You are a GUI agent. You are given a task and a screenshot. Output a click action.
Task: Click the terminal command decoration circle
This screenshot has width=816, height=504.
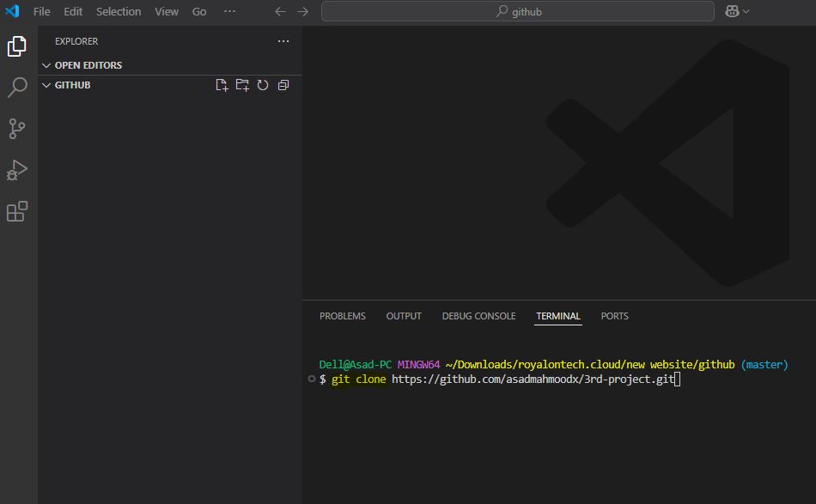coord(311,379)
